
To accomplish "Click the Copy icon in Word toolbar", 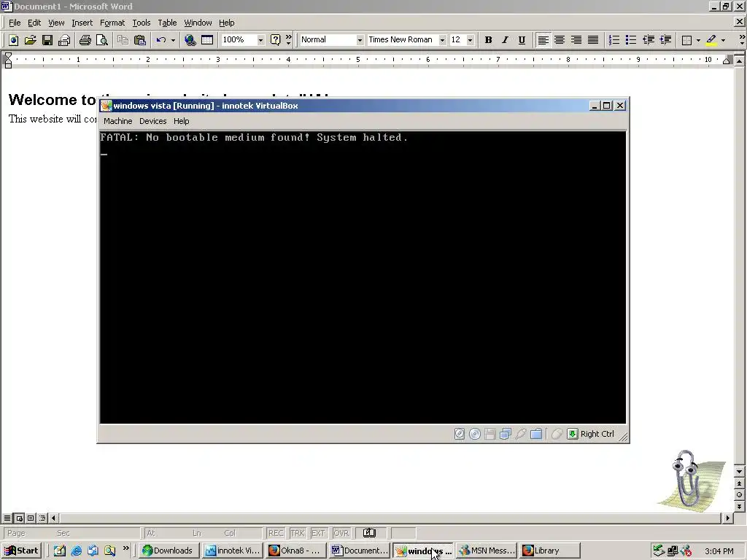I will point(123,40).
